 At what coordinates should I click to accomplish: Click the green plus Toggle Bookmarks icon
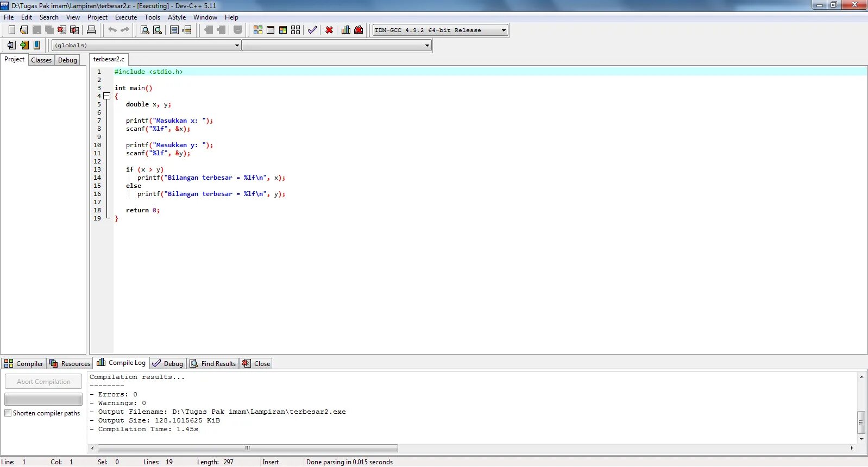click(x=24, y=45)
